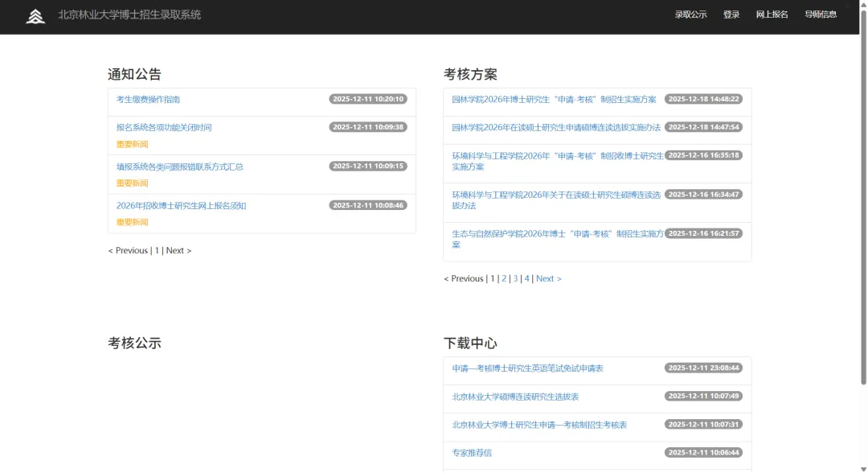Click Previous in 考核方案 pagination
This screenshot has height=473, width=868.
pyautogui.click(x=464, y=278)
